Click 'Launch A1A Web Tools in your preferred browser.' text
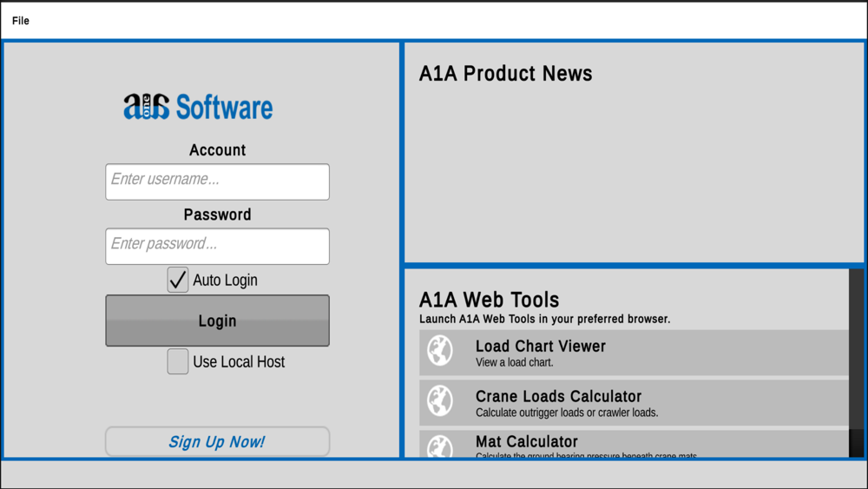The height and width of the screenshot is (489, 868). coord(545,319)
